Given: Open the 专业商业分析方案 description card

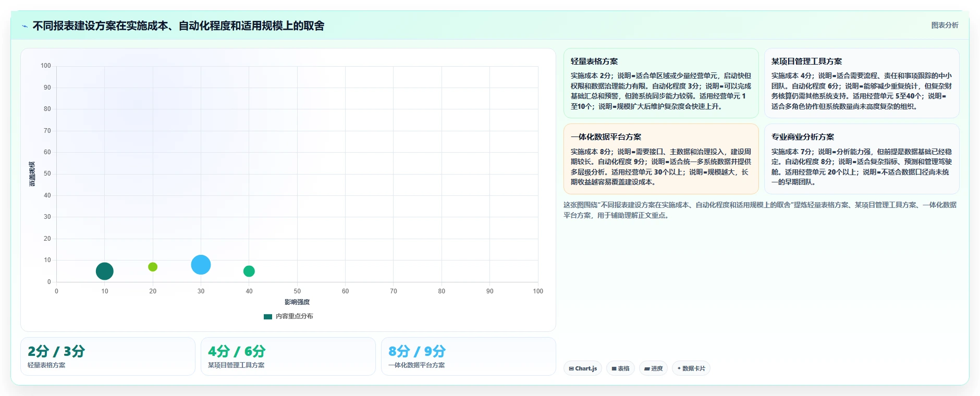Looking at the screenshot, I should (x=862, y=159).
